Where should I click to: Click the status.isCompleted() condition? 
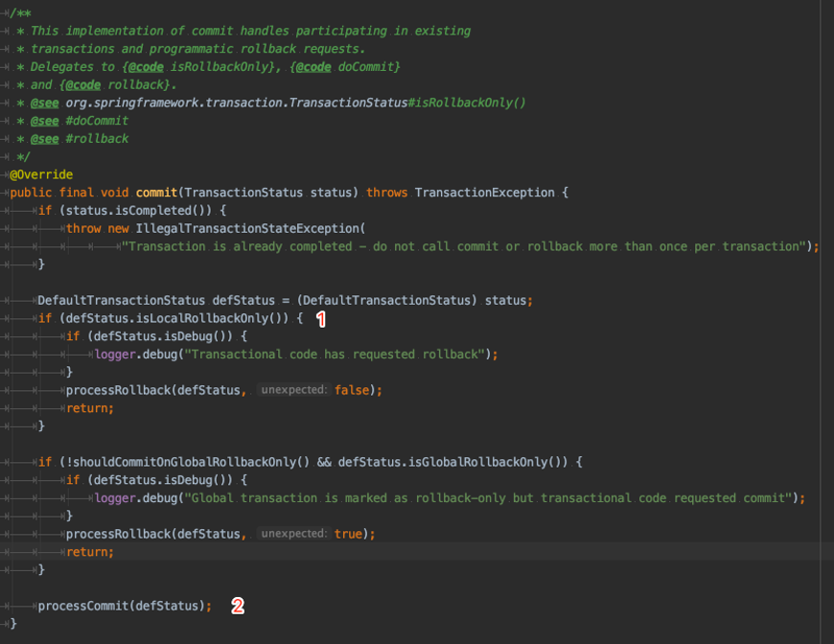[139, 210]
